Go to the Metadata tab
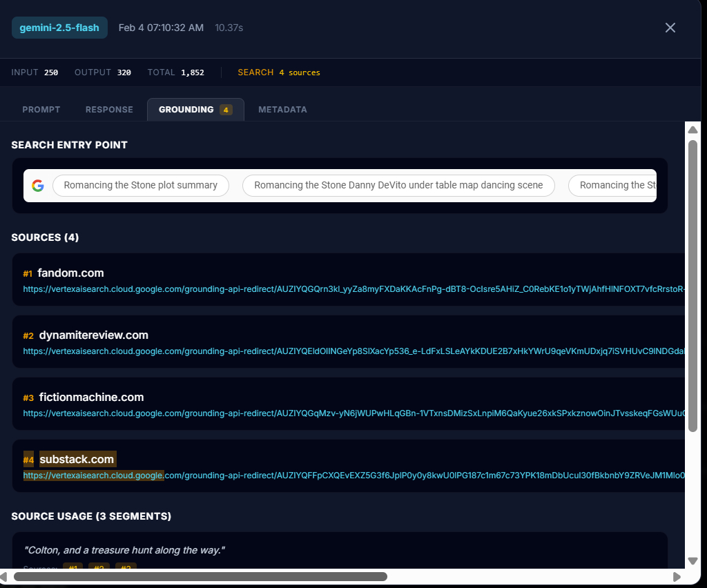Image resolution: width=707 pixels, height=588 pixels. (x=282, y=110)
